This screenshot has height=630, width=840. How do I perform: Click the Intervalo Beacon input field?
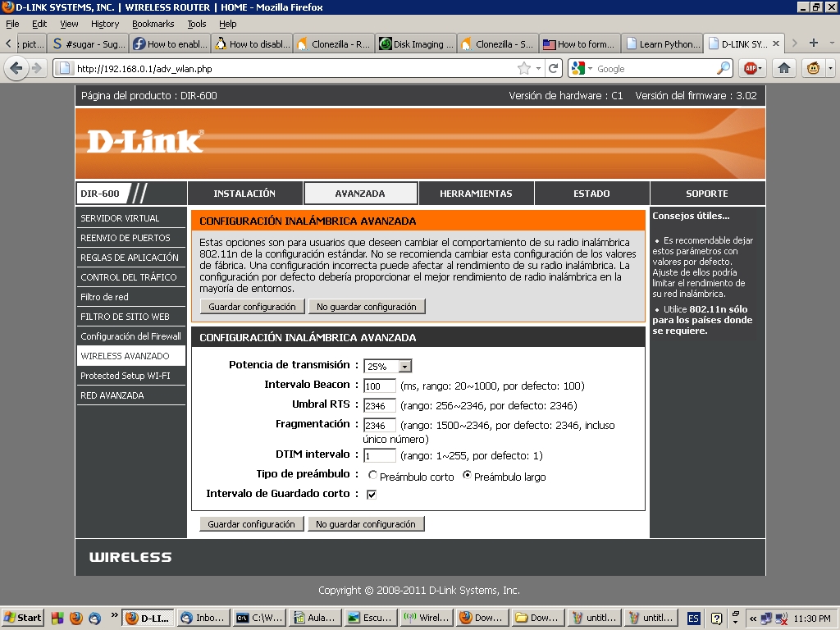pos(380,386)
